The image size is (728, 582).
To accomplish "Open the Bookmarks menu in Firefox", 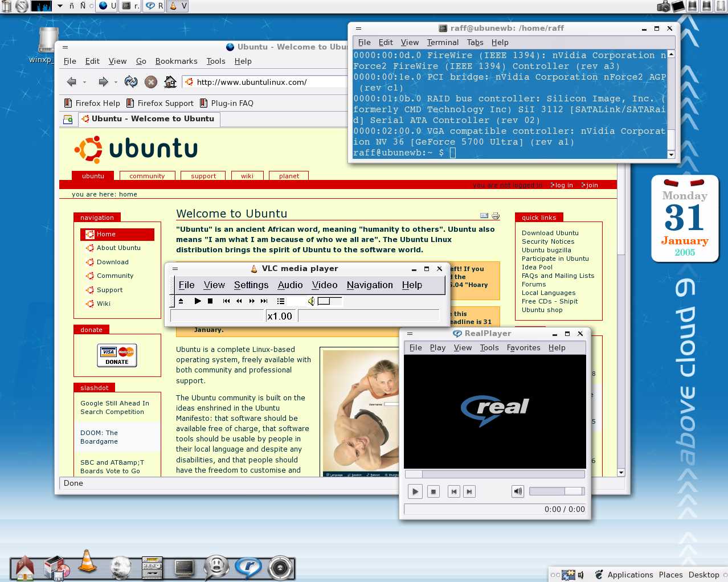I will [176, 61].
